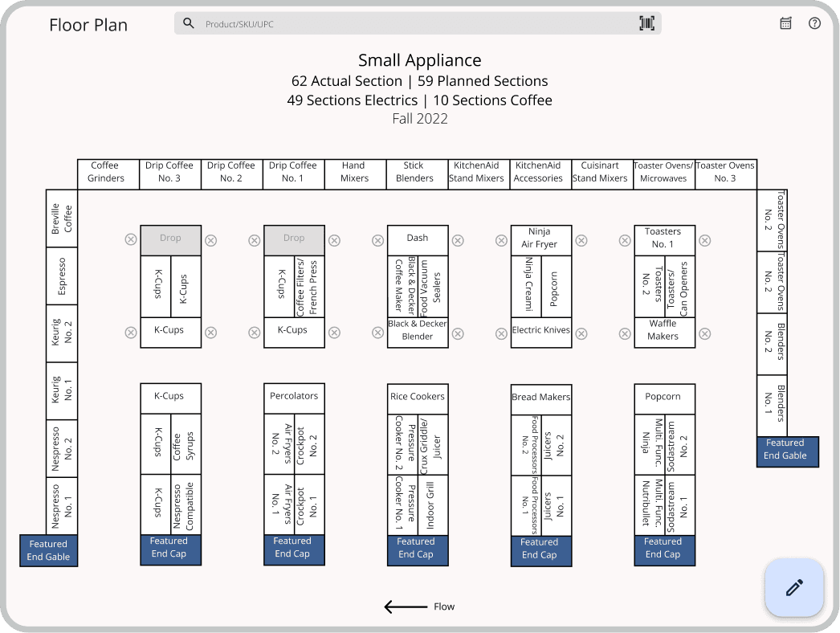
Task: Select the Featured End Cap under Popcorn
Action: point(664,550)
